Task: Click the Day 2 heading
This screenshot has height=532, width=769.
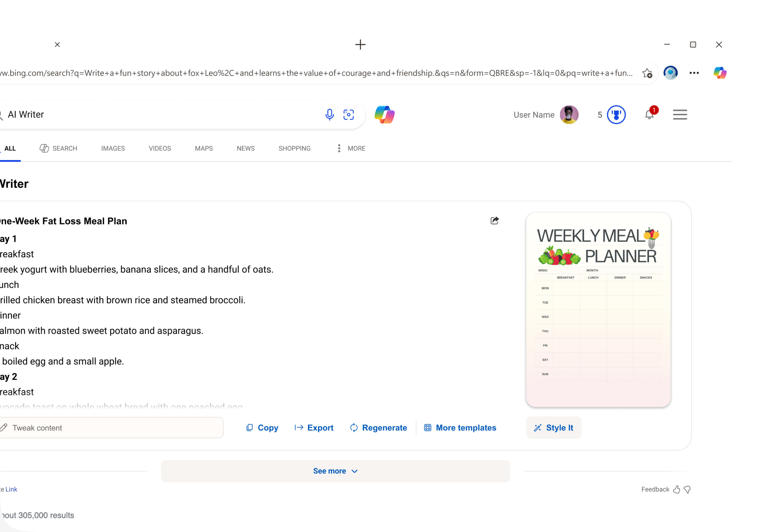Action: (8, 377)
